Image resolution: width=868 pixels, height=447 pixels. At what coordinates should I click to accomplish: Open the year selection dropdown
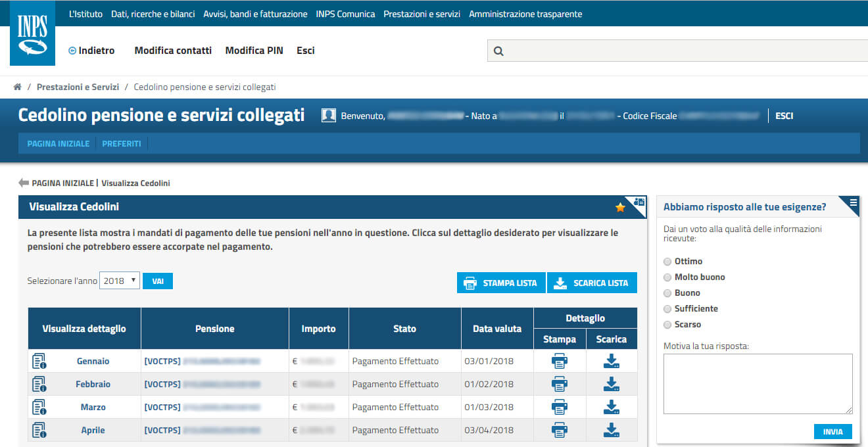pos(119,281)
